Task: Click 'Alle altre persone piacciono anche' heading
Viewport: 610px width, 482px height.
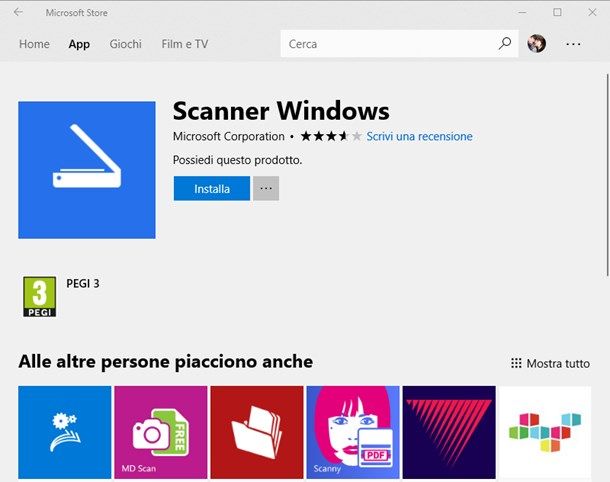Action: tap(166, 361)
